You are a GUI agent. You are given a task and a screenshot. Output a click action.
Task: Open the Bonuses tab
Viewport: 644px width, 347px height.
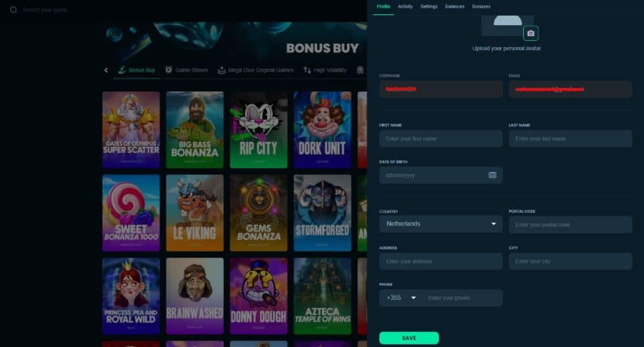[x=481, y=6]
